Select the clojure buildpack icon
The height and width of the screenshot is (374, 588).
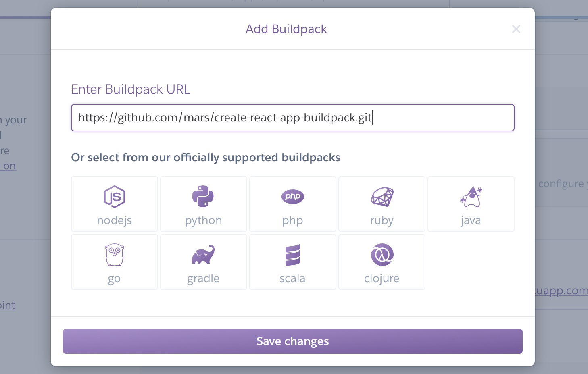click(382, 262)
